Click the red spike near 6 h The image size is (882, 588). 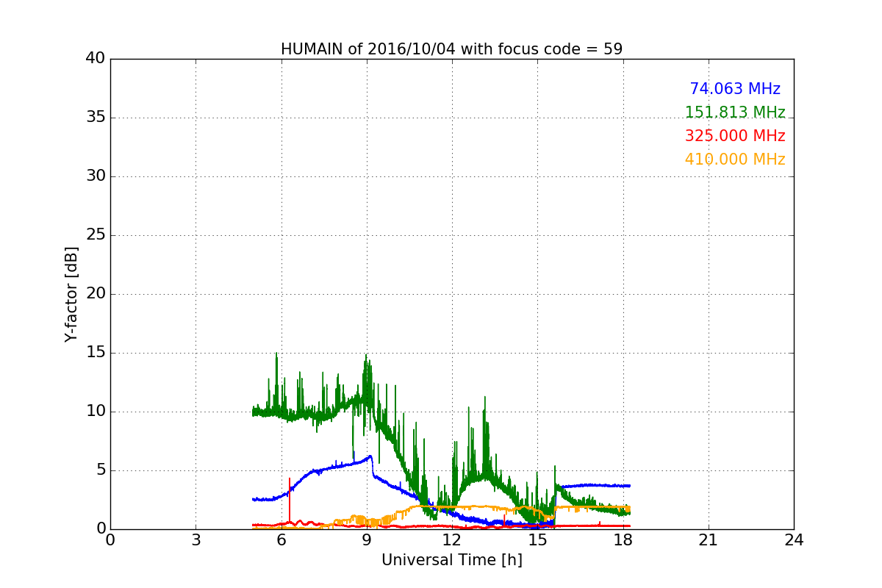[290, 500]
